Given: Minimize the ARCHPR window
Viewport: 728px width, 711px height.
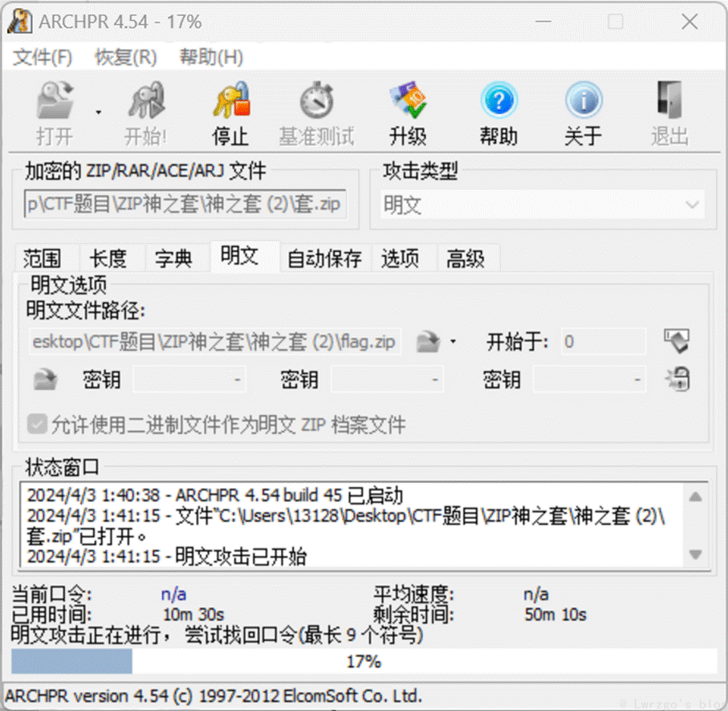Looking at the screenshot, I should coord(543,22).
